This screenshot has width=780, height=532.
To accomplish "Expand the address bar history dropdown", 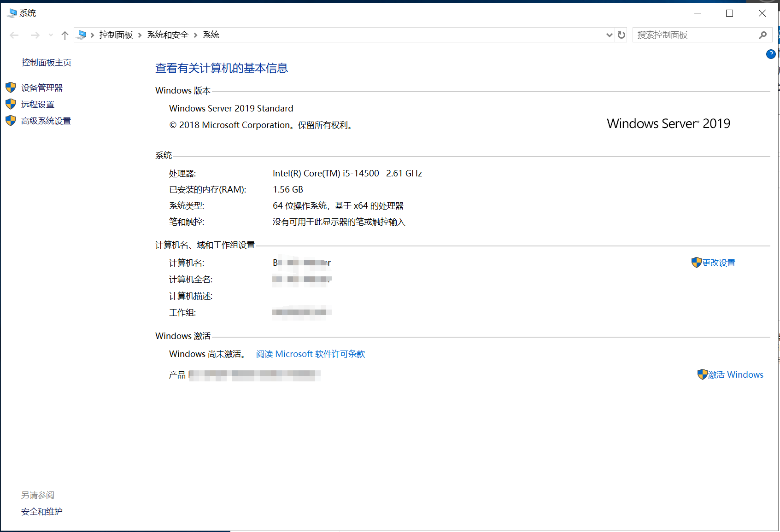I will click(609, 35).
